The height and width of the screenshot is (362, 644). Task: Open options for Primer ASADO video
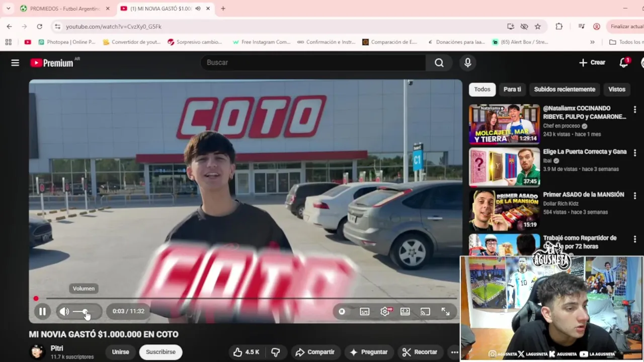point(635,196)
